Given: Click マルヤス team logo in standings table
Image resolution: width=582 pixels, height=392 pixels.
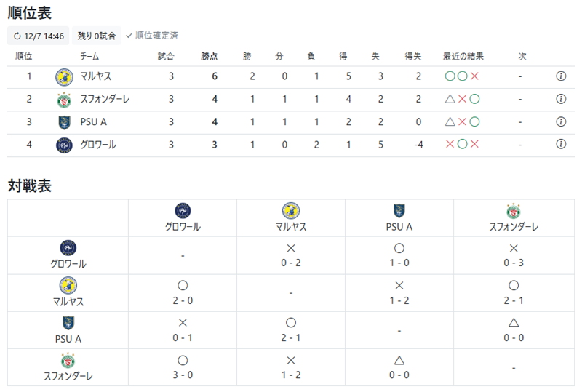Looking at the screenshot, I should coord(64,77).
